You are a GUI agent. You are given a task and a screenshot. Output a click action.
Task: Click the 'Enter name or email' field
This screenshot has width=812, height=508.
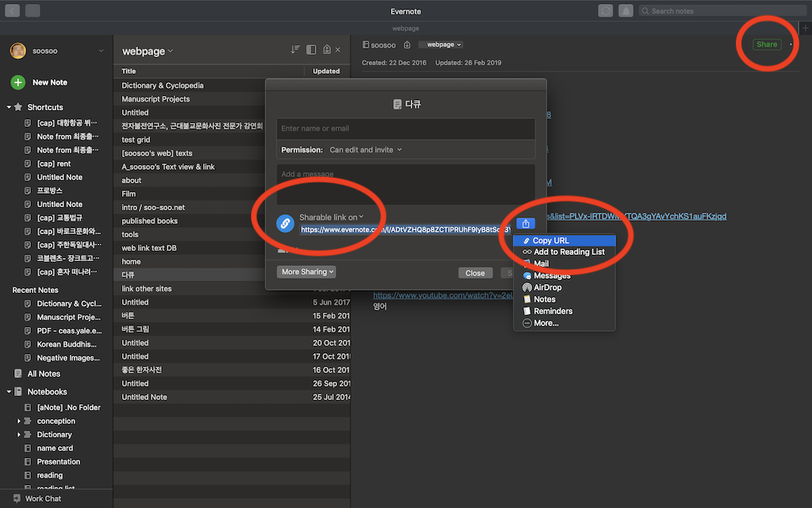point(405,129)
